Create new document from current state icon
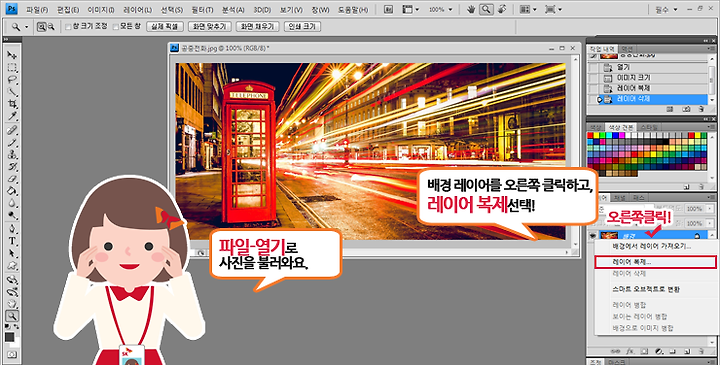Image resolution: width=720 pixels, height=365 pixels. click(x=670, y=109)
